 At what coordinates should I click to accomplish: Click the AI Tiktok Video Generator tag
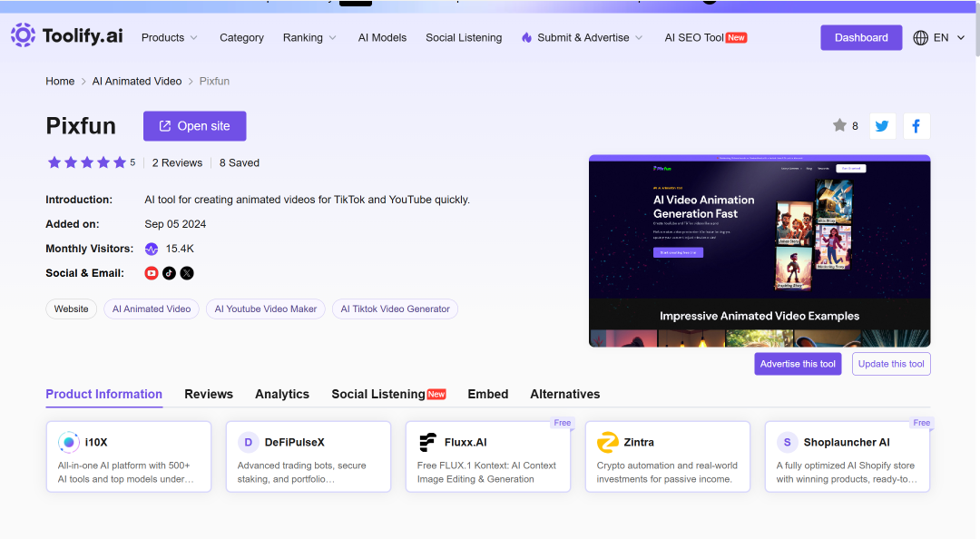click(395, 309)
